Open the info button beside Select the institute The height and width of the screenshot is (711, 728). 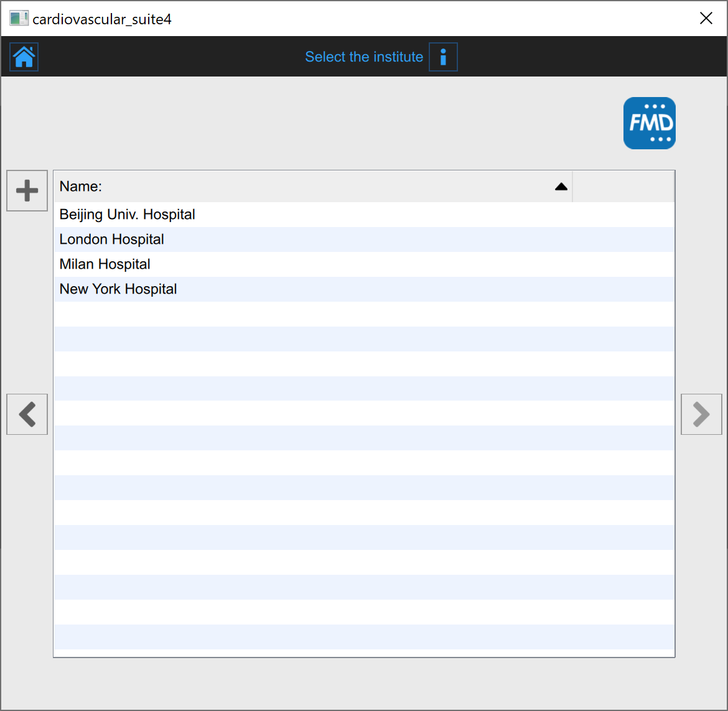[443, 57]
